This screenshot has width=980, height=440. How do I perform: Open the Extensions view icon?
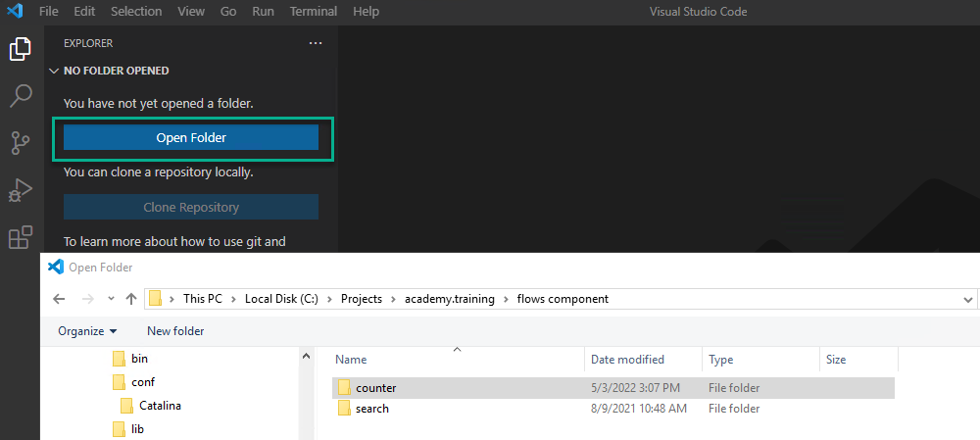21,237
